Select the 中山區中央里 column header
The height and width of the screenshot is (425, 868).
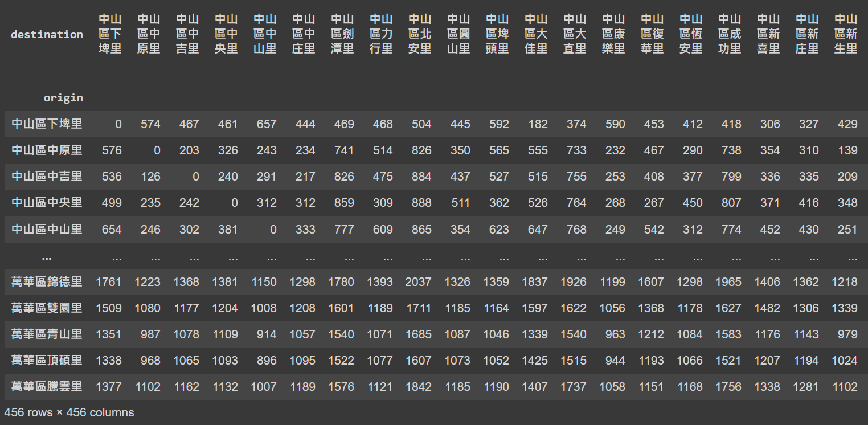pos(226,34)
